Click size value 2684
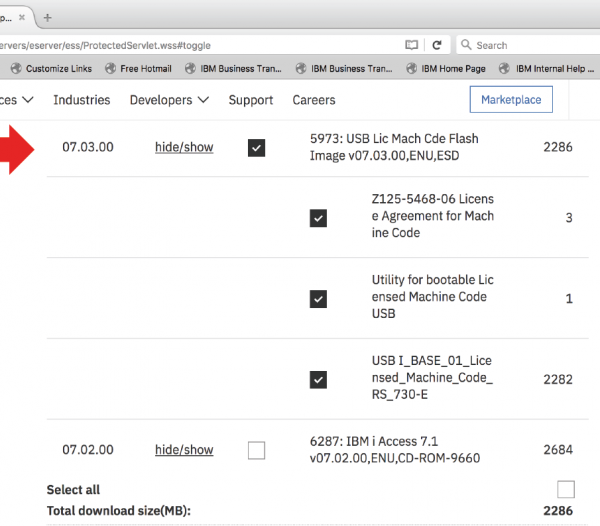The image size is (600, 526). coord(558,449)
